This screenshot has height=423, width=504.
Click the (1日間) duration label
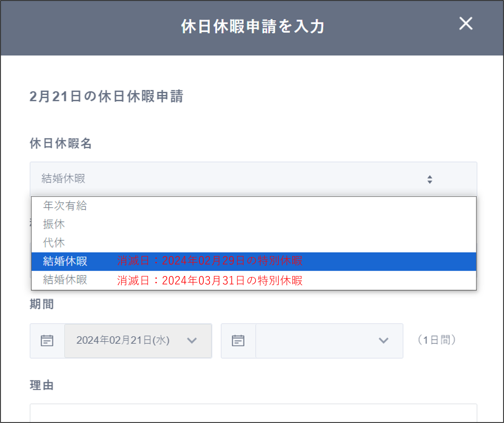coord(436,340)
